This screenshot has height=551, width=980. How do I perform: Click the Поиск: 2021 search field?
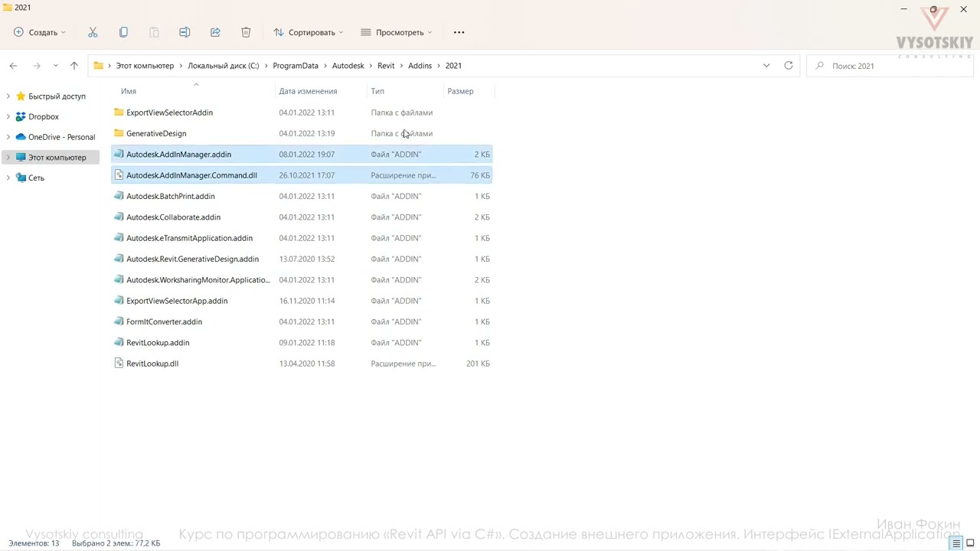[x=890, y=66]
